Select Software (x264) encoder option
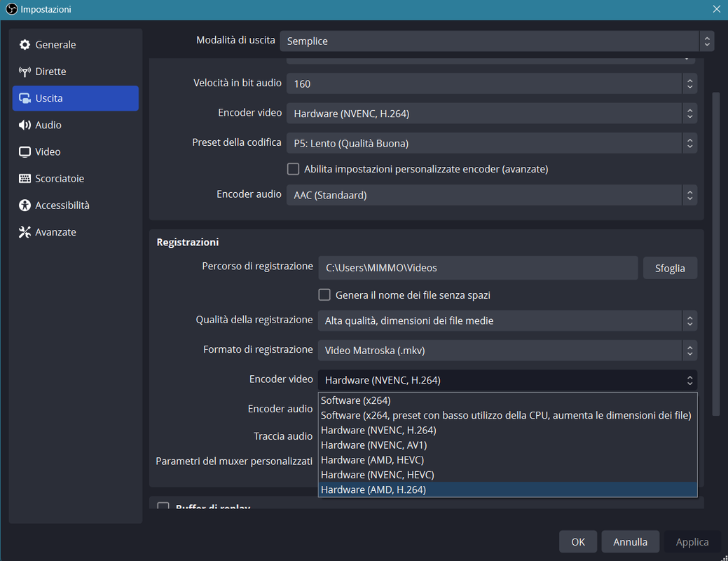This screenshot has height=561, width=728. [507, 400]
